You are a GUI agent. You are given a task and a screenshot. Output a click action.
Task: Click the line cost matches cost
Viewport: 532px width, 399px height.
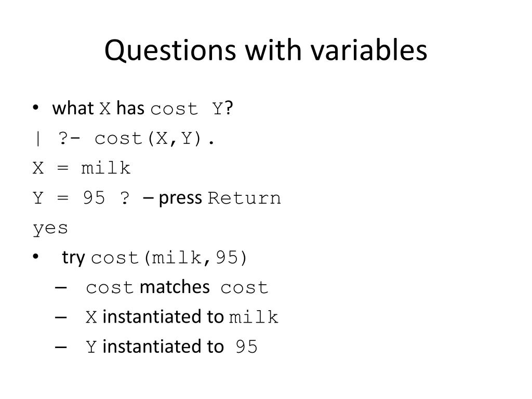coord(177,287)
